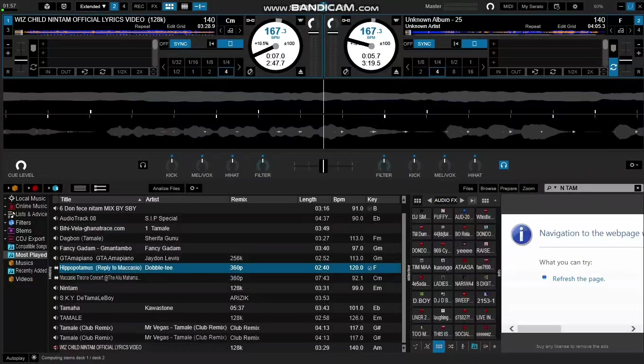Switch to the Files tab
This screenshot has height=364, width=644.
click(x=468, y=189)
